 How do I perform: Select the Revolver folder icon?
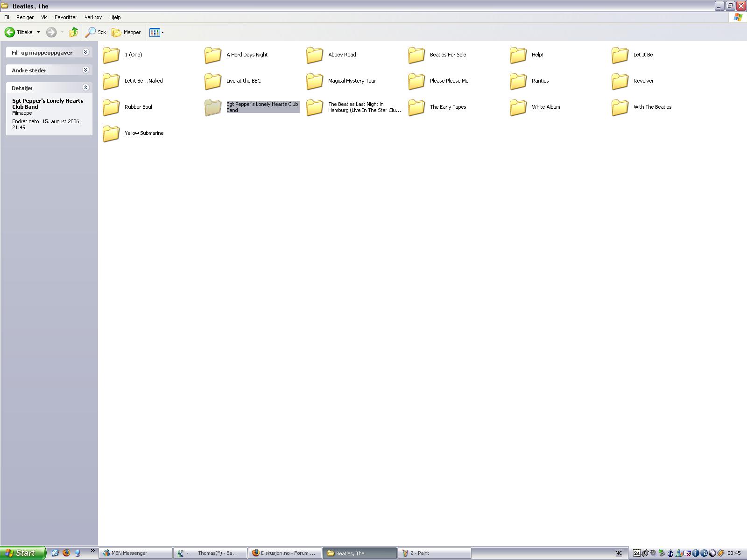tap(620, 81)
